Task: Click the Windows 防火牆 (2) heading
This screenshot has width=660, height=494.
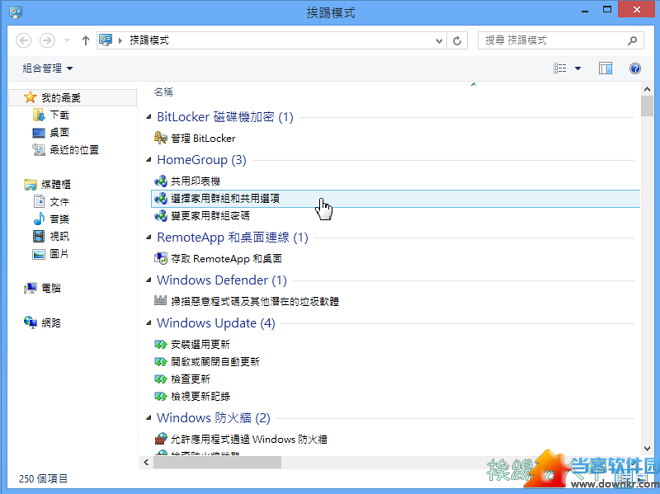Action: (213, 418)
